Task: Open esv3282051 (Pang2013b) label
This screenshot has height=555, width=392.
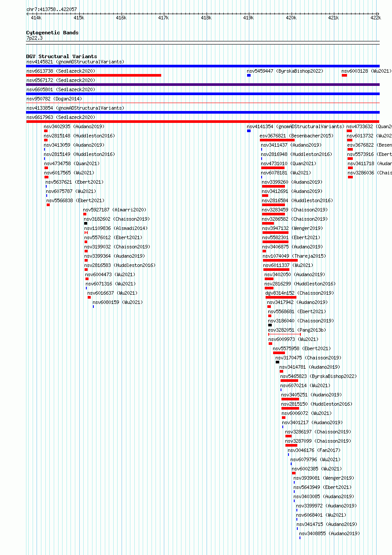Action: pyautogui.click(x=297, y=330)
